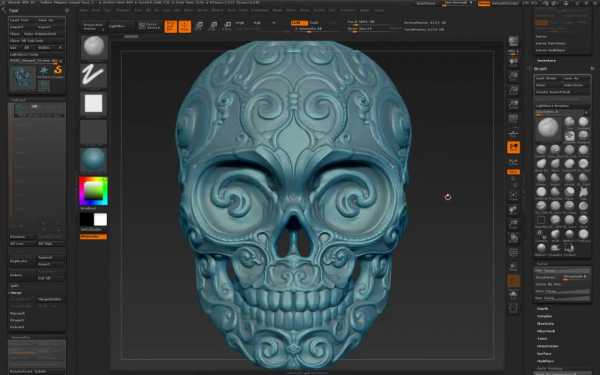Viewport: 600px width, 375px height.
Task: Click the PolyF icon on right shelf
Action: [513, 253]
